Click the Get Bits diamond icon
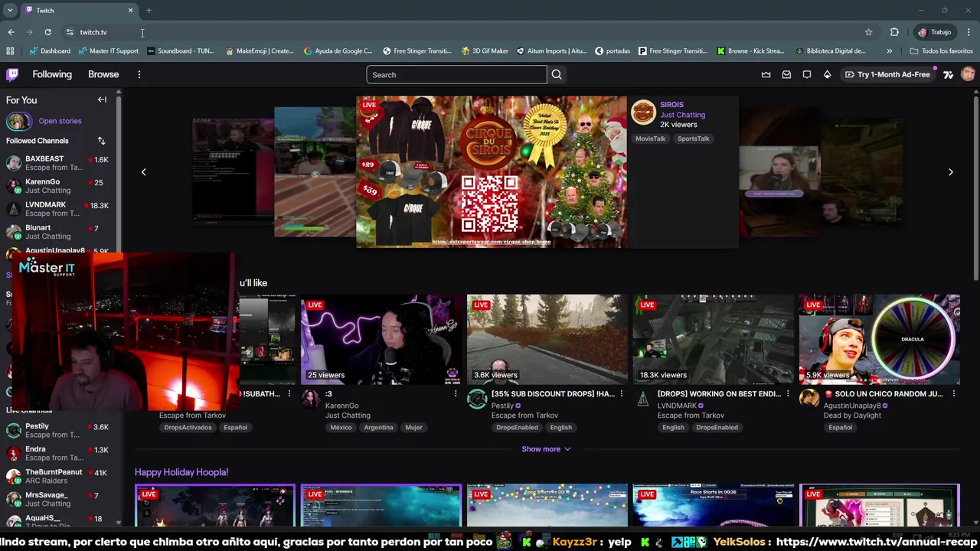 [827, 74]
